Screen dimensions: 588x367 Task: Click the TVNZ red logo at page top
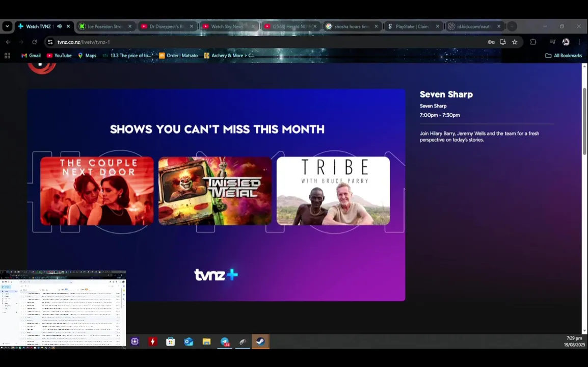(x=42, y=68)
